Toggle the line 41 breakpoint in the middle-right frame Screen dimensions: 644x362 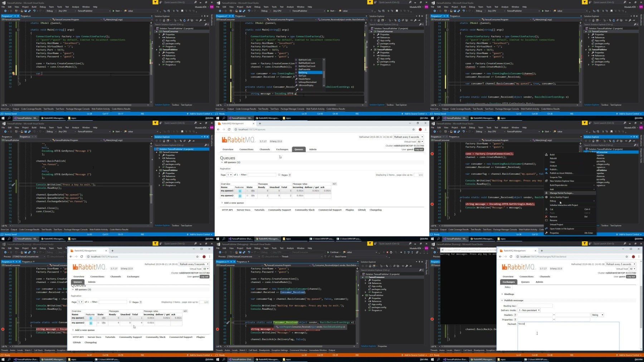(x=432, y=204)
